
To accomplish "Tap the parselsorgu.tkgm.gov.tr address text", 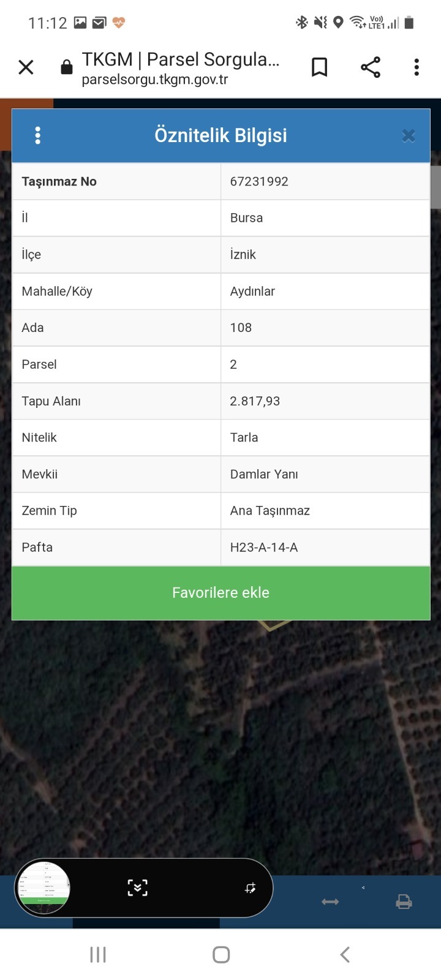I will pos(155,80).
